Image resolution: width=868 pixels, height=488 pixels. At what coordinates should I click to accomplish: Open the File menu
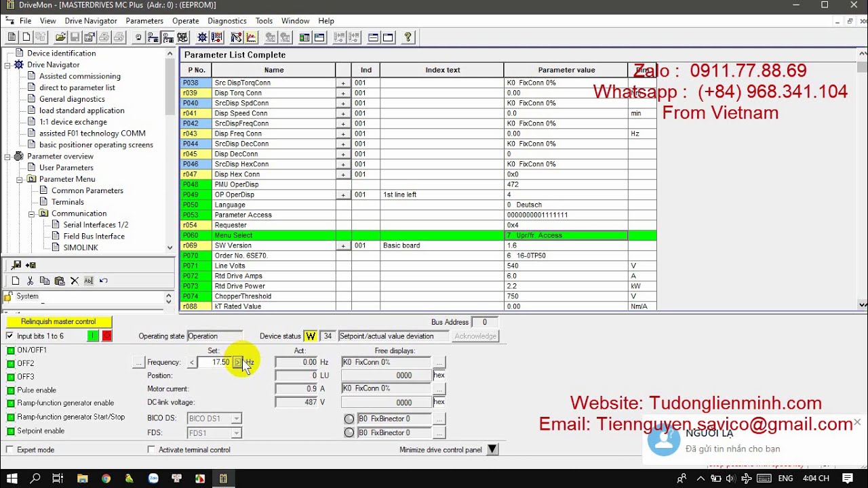(25, 21)
